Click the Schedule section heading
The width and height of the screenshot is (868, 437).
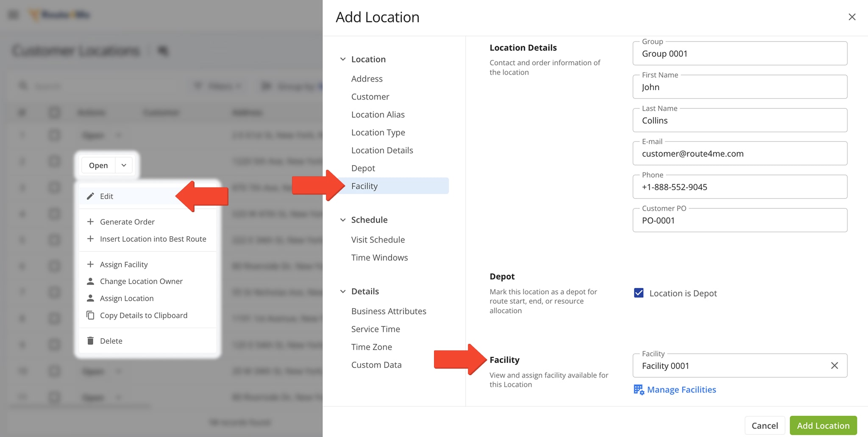click(x=369, y=220)
